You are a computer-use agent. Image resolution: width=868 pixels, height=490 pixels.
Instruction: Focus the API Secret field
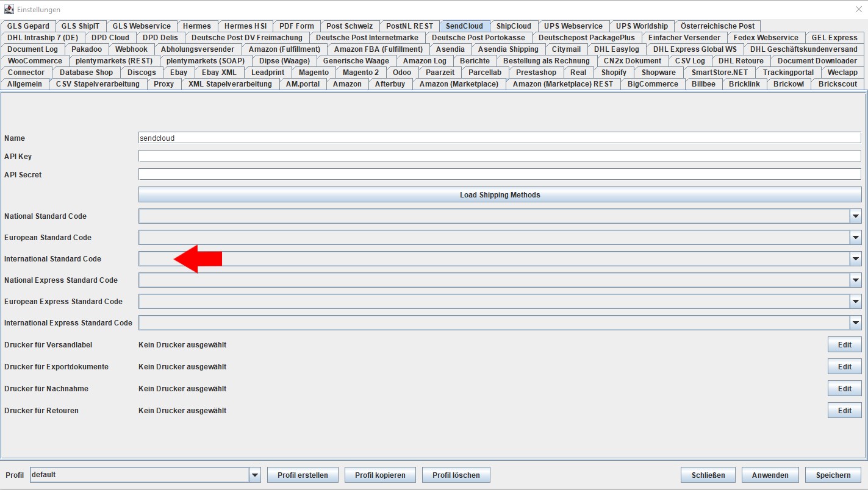[x=500, y=175]
